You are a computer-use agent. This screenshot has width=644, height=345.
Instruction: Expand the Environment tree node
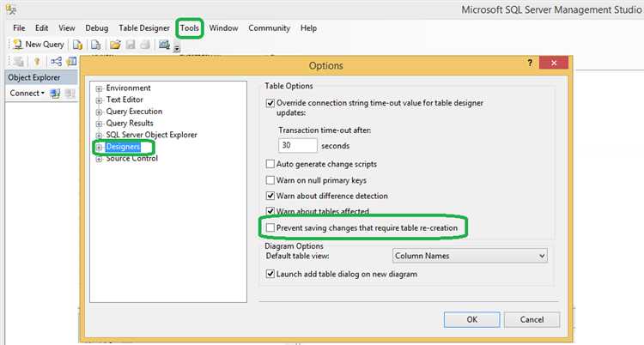pyautogui.click(x=100, y=88)
